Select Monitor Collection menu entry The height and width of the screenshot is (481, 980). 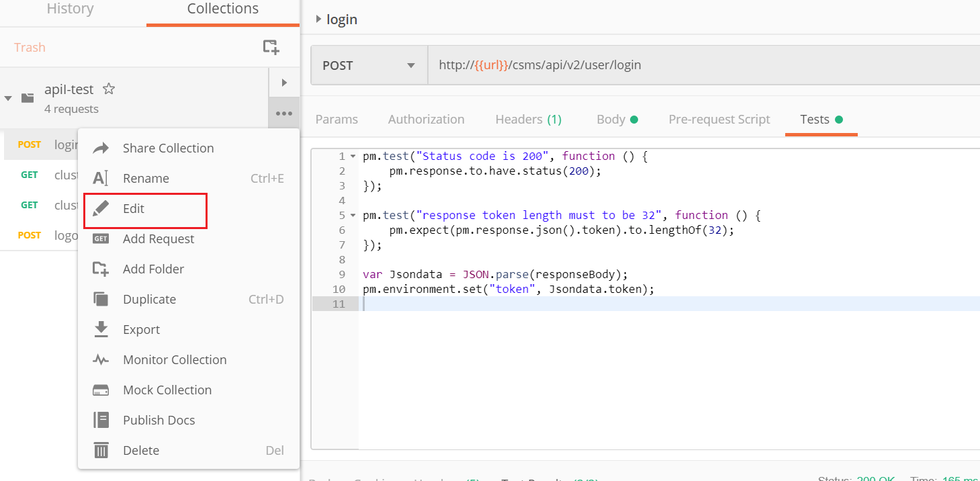click(189, 360)
